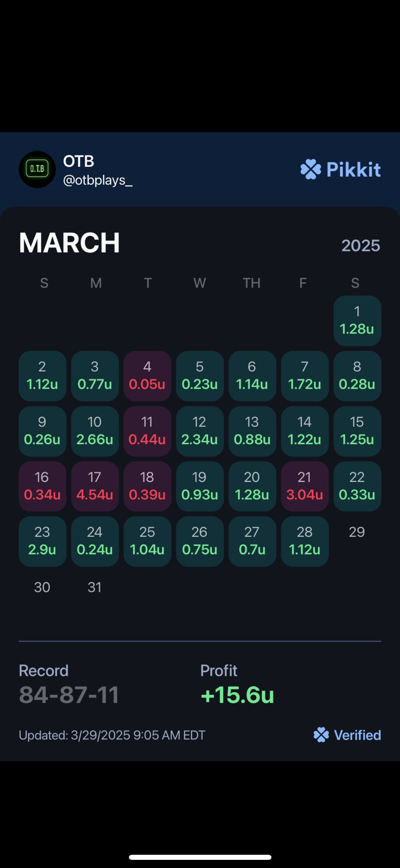Viewport: 400px width, 868px height.
Task: Select March 21 red tile 3.04u
Action: tap(305, 486)
